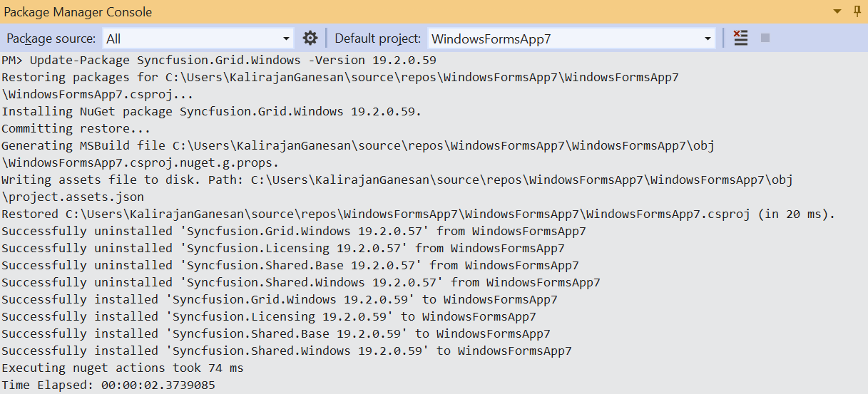Click the 'Generating MSBuild file' line
The width and height of the screenshot is (868, 394).
click(358, 145)
